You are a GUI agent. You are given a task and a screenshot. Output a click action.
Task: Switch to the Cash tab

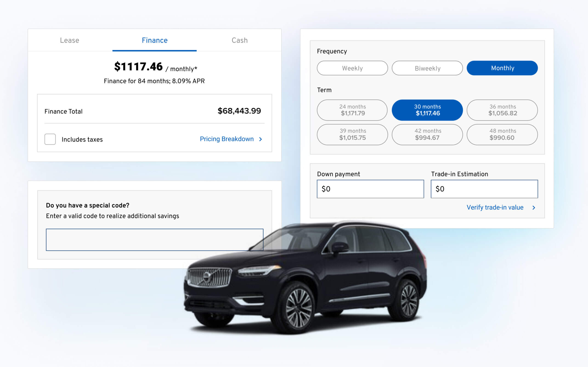tap(239, 40)
